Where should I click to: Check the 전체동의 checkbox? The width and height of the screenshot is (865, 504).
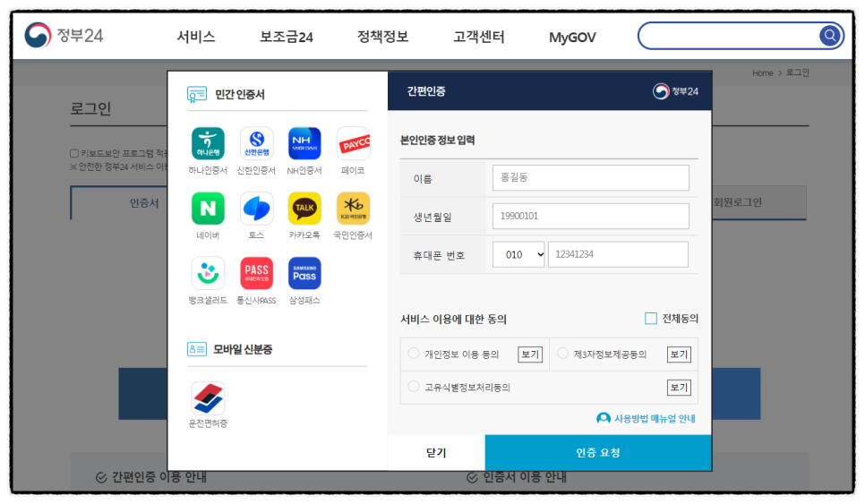[651, 318]
